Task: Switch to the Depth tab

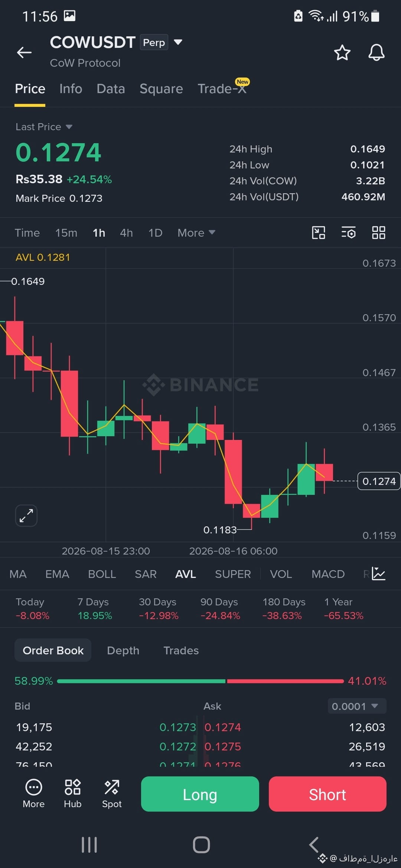Action: [123, 650]
